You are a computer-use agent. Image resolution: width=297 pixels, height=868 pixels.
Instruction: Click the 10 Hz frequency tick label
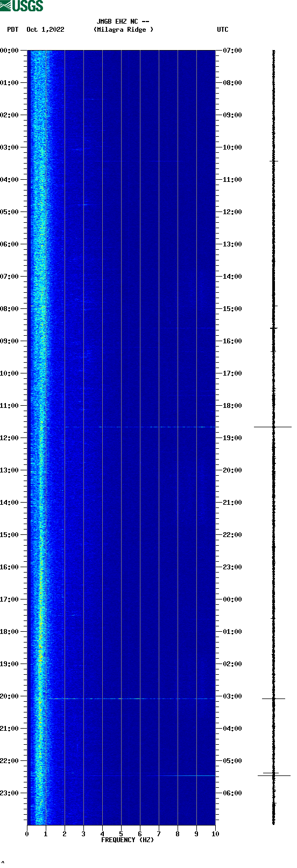[x=215, y=834]
